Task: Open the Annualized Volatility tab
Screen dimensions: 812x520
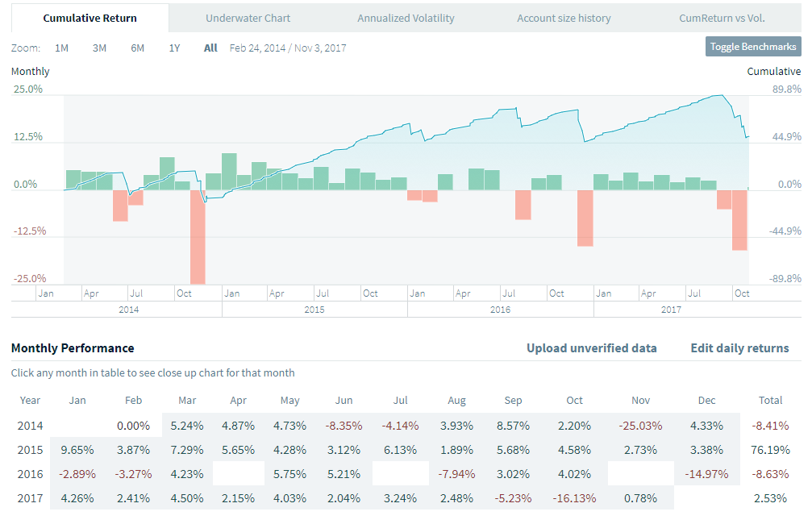Action: click(406, 18)
